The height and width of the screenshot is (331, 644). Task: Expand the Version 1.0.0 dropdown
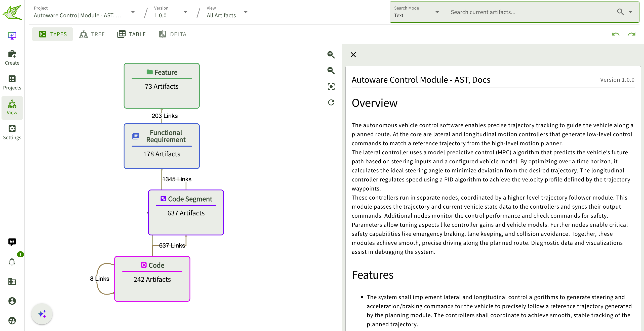[x=185, y=12]
